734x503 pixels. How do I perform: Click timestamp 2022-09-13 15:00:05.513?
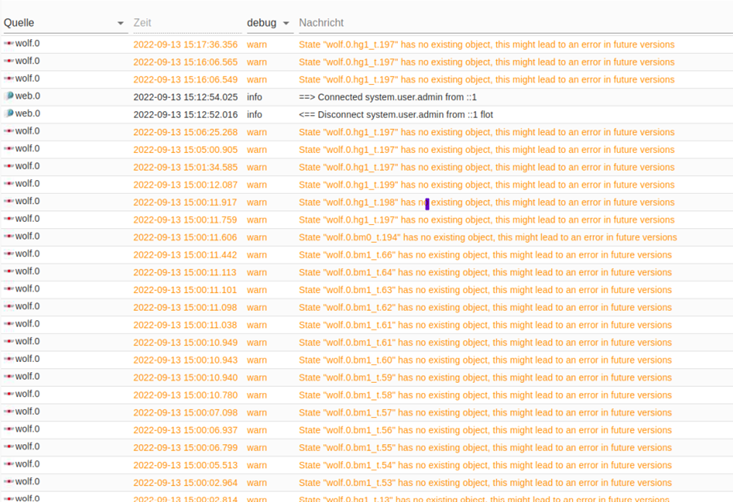(x=185, y=466)
